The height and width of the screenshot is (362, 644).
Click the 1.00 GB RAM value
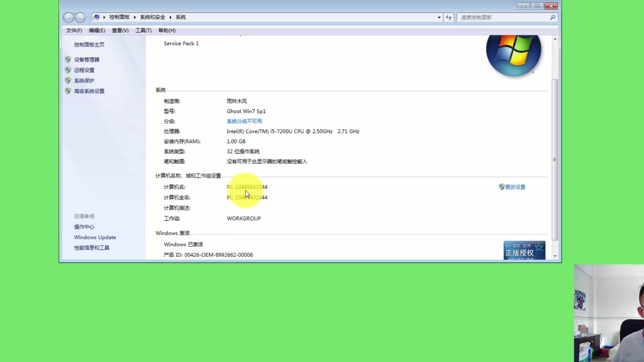click(236, 141)
